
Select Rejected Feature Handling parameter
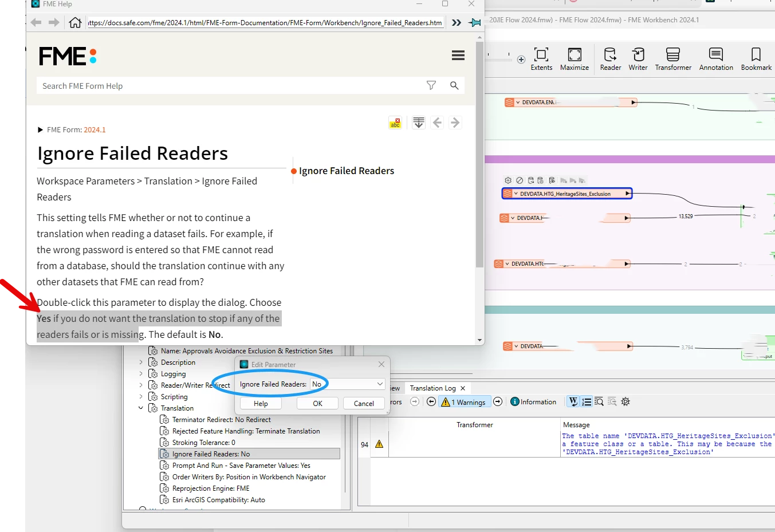[x=246, y=431]
